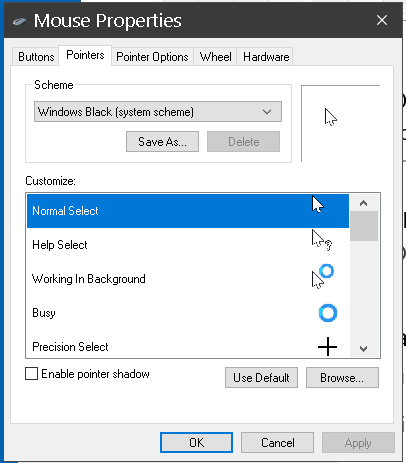Click the Help Select question-mark cursor icon
406x463 pixels.
click(x=322, y=240)
